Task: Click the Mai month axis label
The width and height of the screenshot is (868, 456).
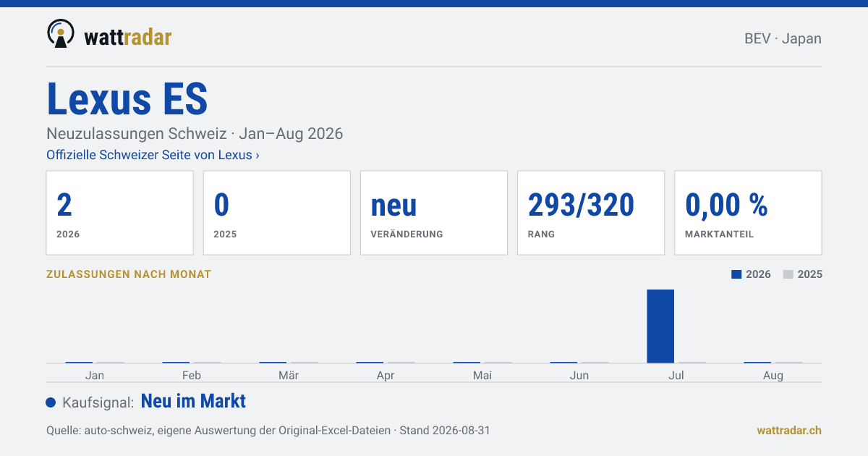Action: (x=482, y=375)
